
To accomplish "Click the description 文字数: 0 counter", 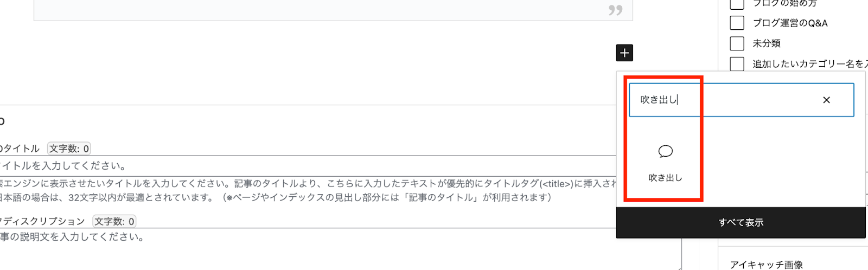I will point(114,221).
